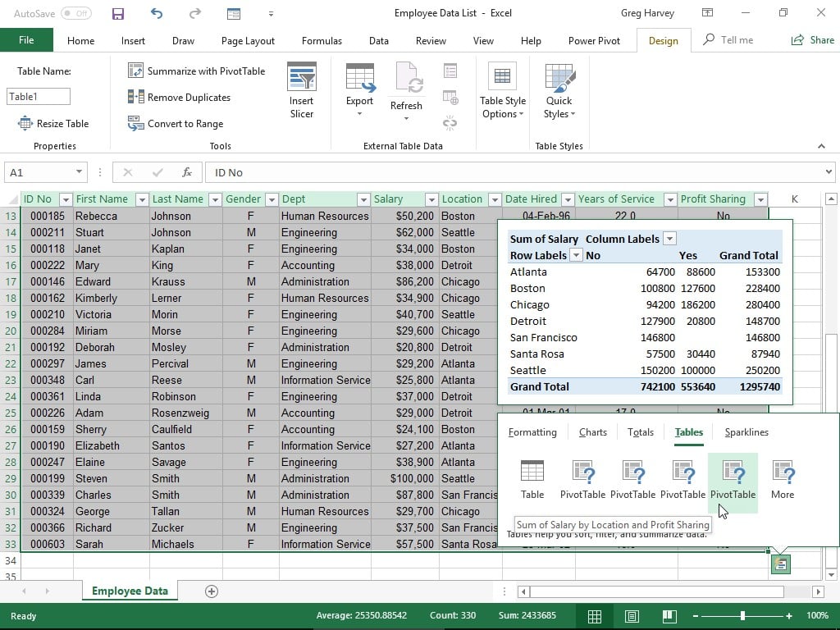
Task: Open the Formulas ribbon tab
Action: click(x=322, y=41)
